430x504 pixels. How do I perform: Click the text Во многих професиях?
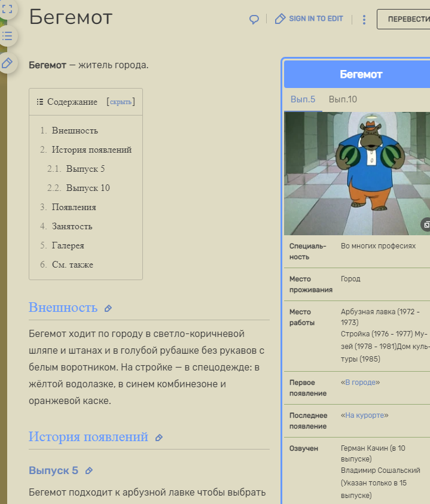[x=379, y=246]
